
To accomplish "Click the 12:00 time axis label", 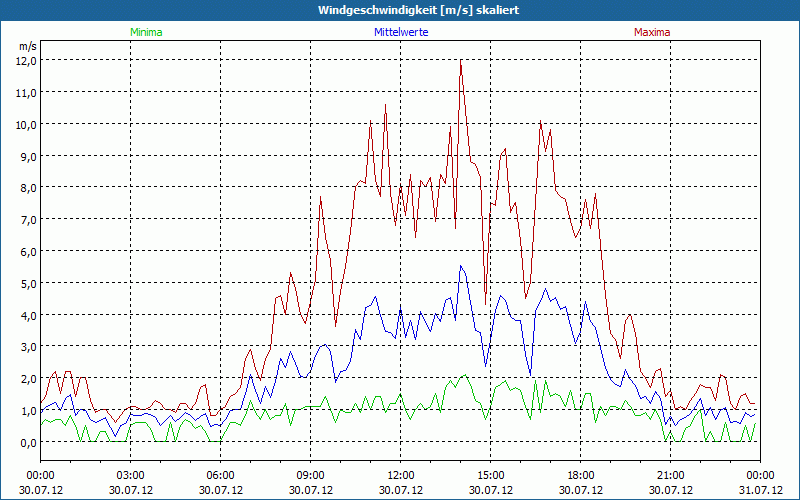I will coord(401,476).
